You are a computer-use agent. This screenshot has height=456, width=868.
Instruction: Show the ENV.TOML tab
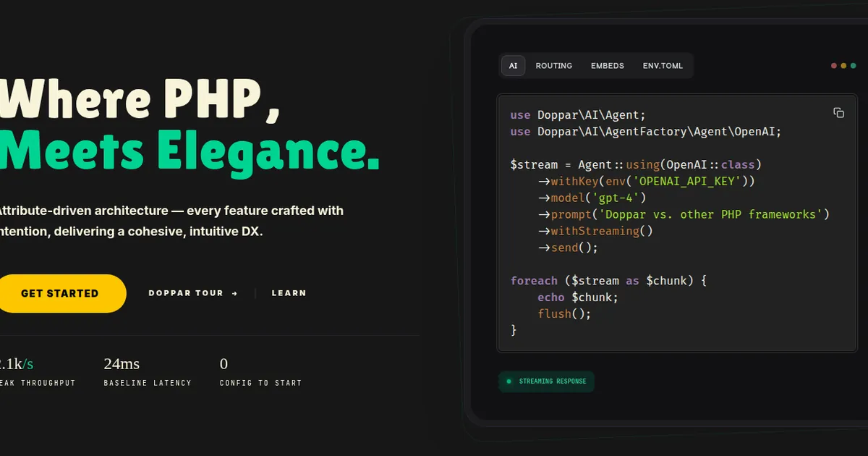663,66
